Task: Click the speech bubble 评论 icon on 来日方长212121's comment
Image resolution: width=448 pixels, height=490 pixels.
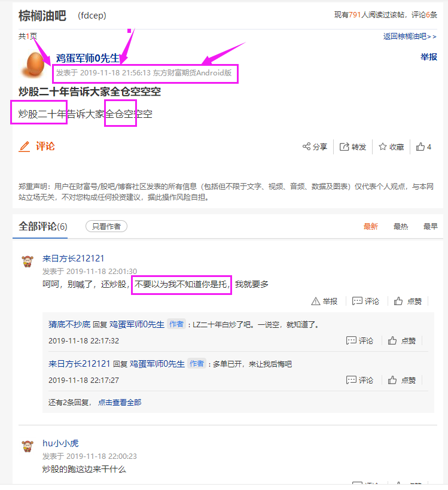Action: pos(357,301)
